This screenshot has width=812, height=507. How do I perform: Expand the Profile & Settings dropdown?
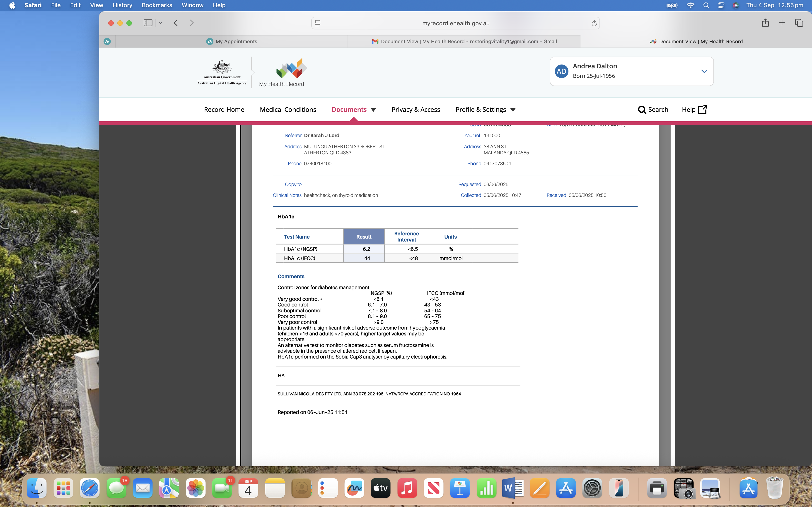pyautogui.click(x=513, y=110)
